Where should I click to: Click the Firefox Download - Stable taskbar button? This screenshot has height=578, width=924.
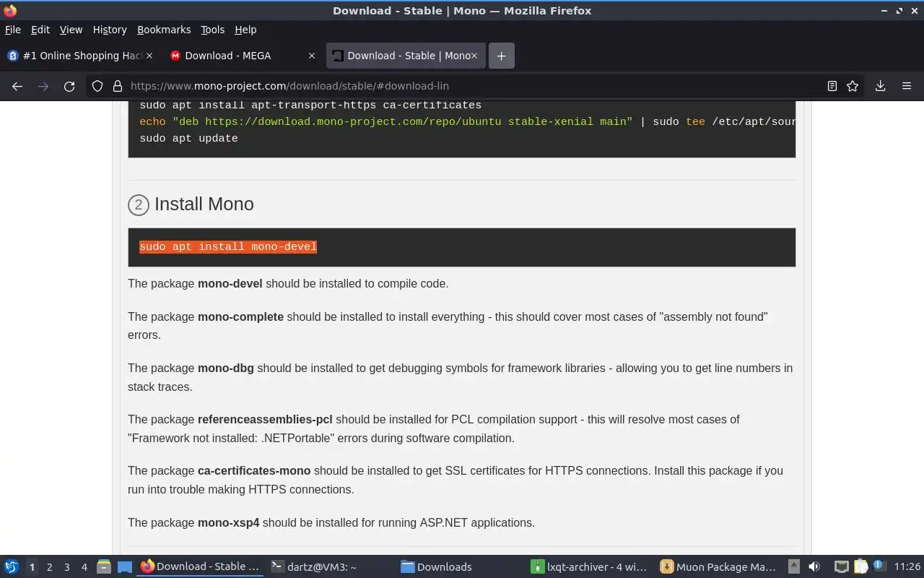(x=200, y=567)
